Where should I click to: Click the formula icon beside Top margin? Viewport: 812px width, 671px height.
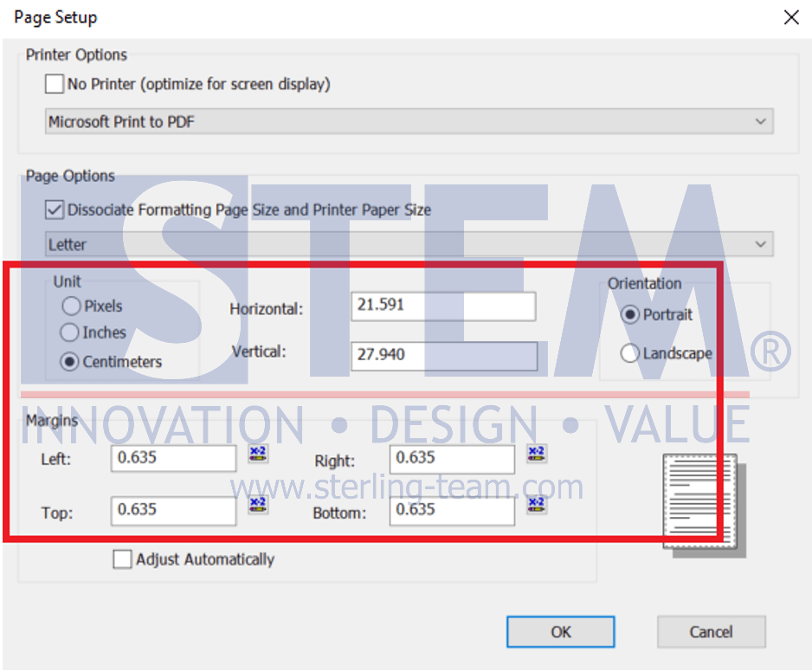pos(258,505)
